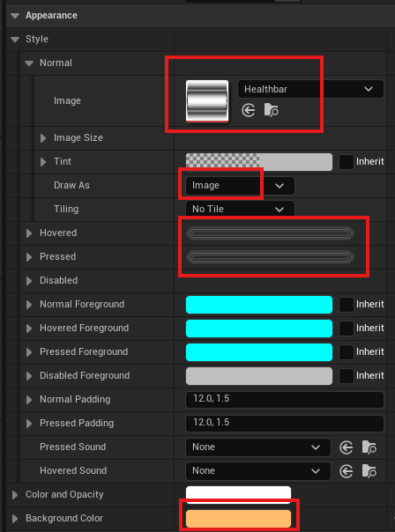Browse to Healthbar asset in Content Browser
This screenshot has height=532, width=395.
pos(271,111)
